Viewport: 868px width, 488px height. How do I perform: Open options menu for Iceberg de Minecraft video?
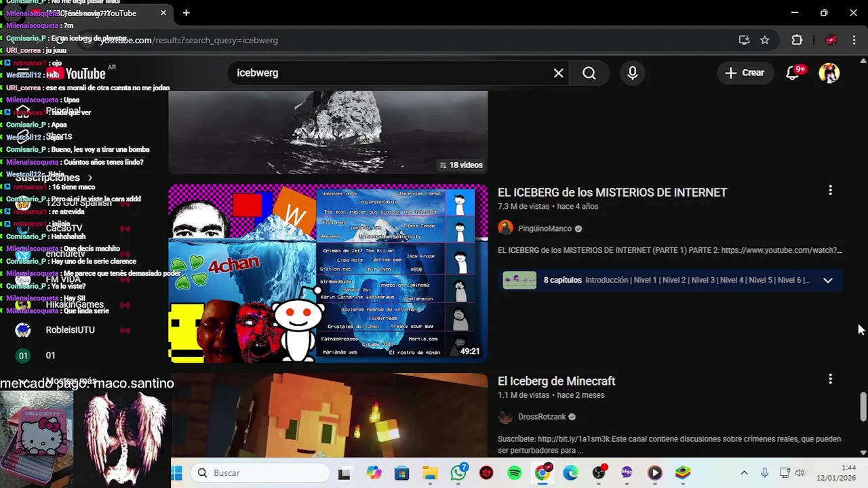[830, 379]
